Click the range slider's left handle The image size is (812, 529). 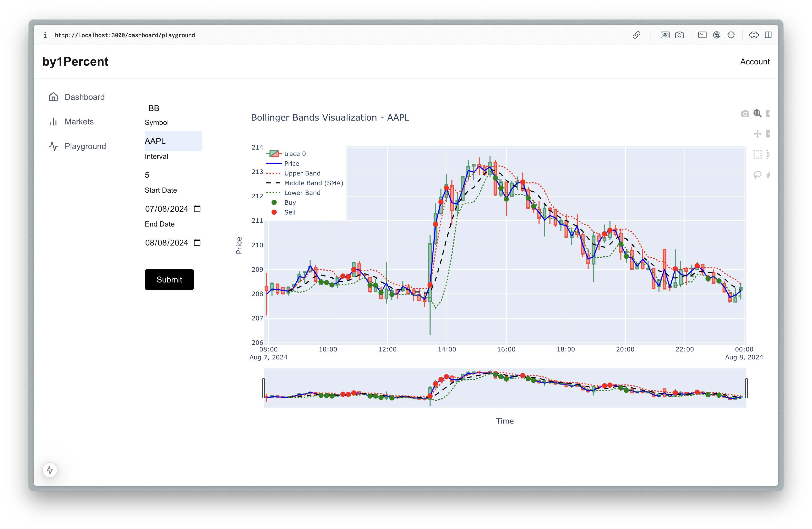(x=263, y=388)
